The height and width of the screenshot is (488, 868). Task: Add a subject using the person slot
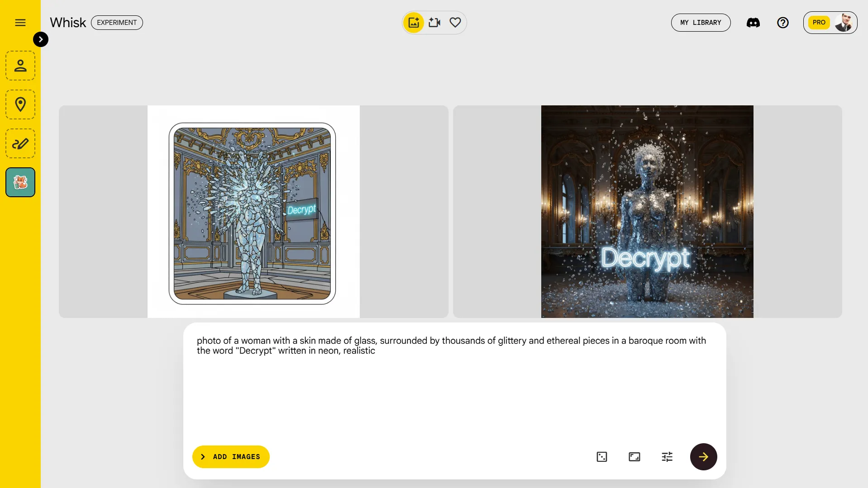point(20,66)
